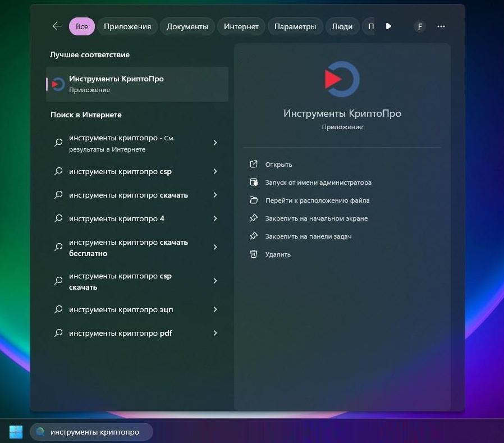Expand the "инструменты криптопро pdf" suggestion chevron
This screenshot has height=443, width=504.
pos(215,333)
